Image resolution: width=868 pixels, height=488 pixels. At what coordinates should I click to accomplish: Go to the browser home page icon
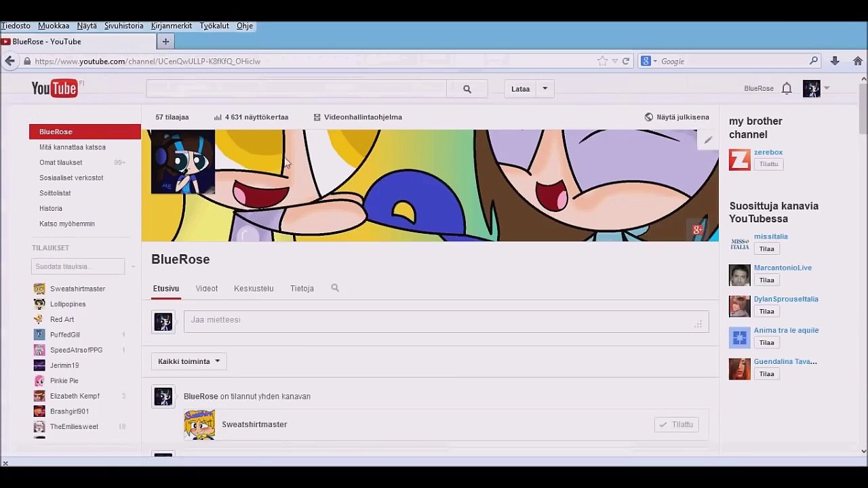pyautogui.click(x=858, y=61)
